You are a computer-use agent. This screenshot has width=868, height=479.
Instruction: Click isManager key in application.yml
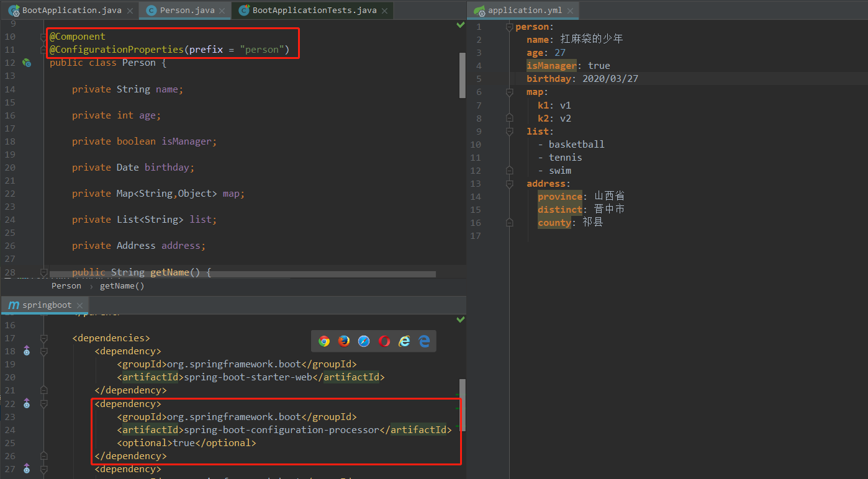pos(552,66)
